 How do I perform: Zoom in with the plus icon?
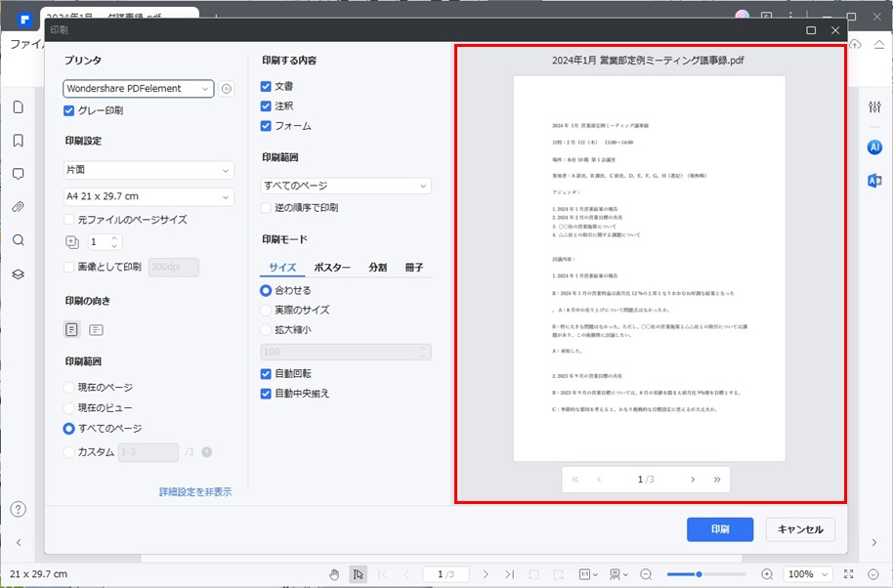[767, 574]
